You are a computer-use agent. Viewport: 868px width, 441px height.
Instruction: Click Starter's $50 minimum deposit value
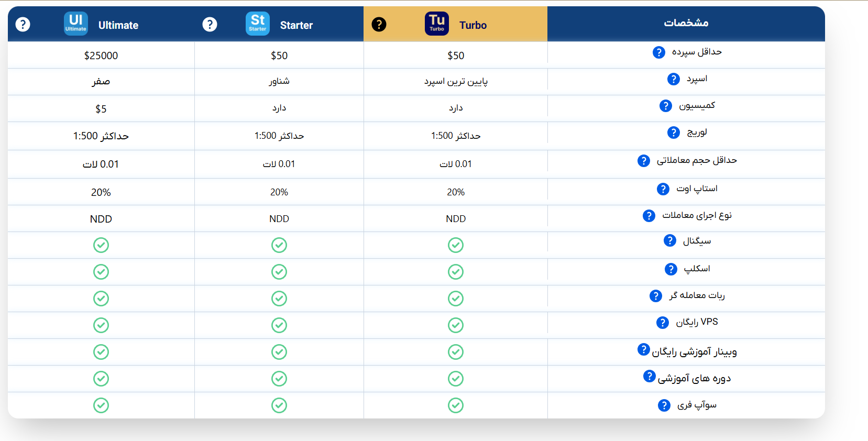[279, 56]
